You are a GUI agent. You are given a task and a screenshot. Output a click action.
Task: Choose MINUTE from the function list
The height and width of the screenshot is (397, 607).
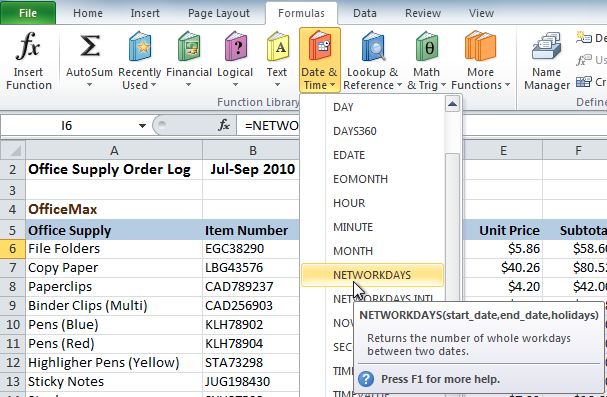coord(372,227)
